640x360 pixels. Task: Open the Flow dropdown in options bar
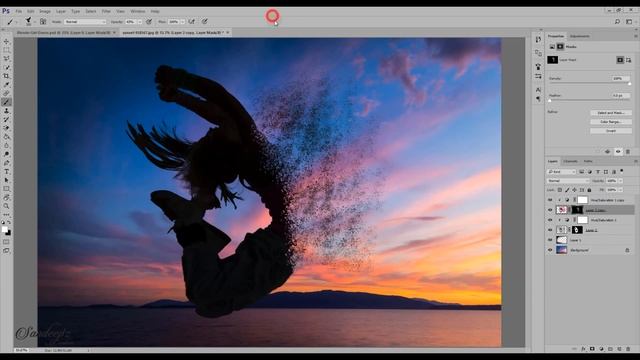coord(182,22)
